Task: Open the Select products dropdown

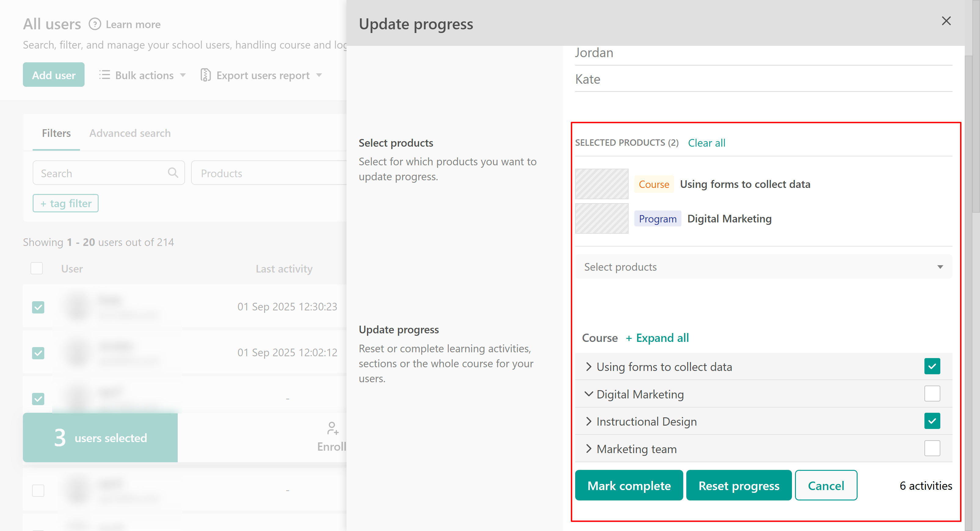Action: (x=763, y=267)
